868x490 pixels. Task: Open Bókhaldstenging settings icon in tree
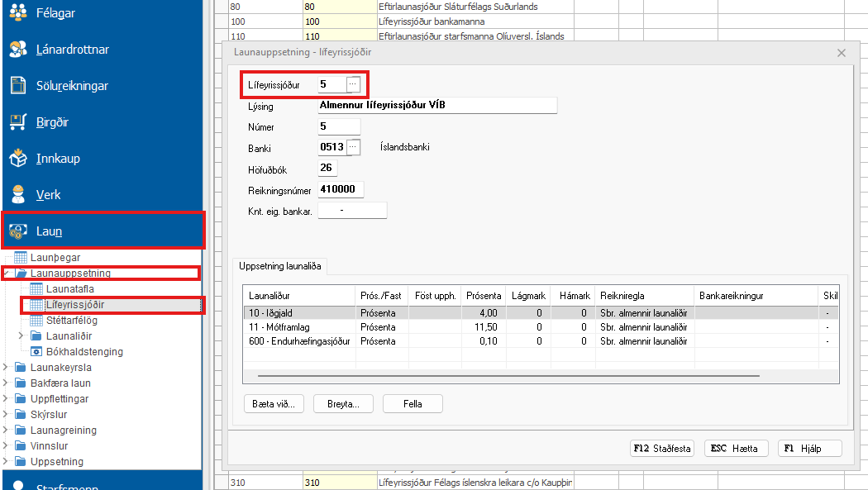36,352
